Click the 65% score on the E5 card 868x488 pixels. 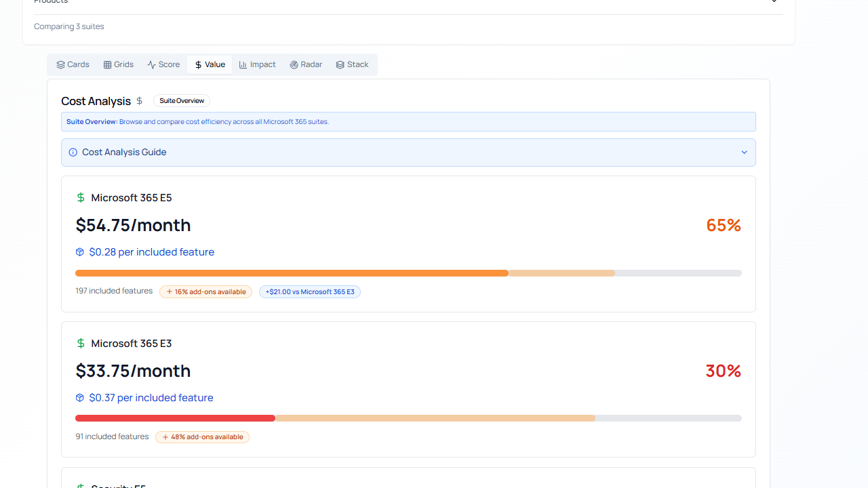click(724, 225)
